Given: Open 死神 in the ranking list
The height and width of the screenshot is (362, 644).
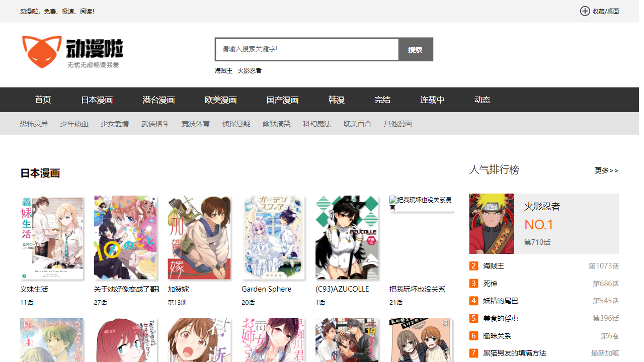Looking at the screenshot, I should tap(490, 284).
